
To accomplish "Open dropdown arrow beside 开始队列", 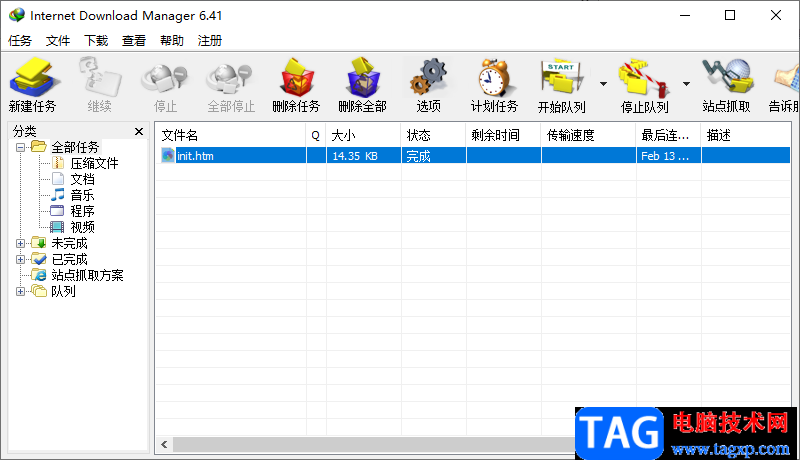I will click(603, 84).
